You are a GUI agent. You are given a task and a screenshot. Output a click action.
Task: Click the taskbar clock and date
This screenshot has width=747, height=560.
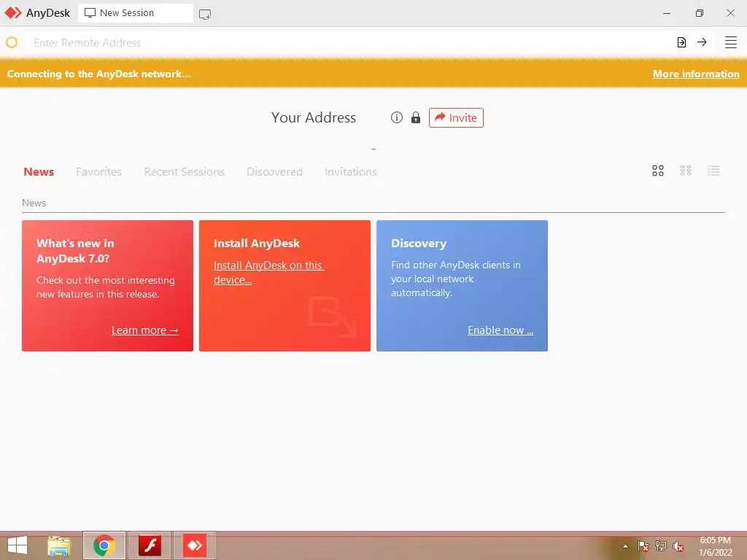point(716,546)
